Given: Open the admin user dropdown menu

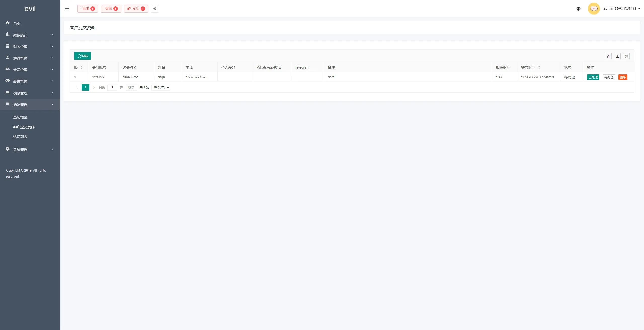Looking at the screenshot, I should click(x=622, y=9).
